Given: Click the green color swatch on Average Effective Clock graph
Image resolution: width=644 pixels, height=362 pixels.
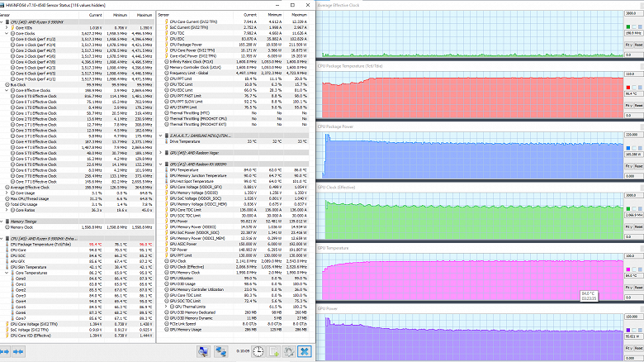Looking at the screenshot, I should (628, 26).
